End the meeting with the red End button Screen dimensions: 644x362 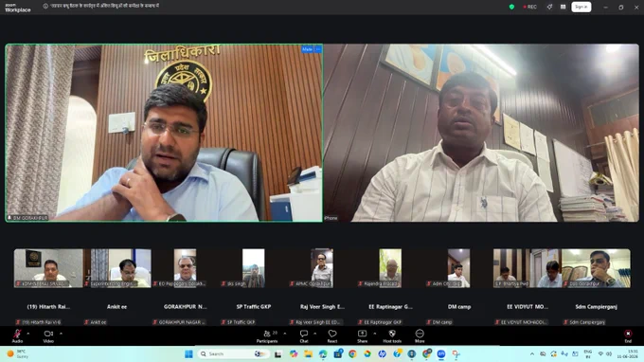628,335
